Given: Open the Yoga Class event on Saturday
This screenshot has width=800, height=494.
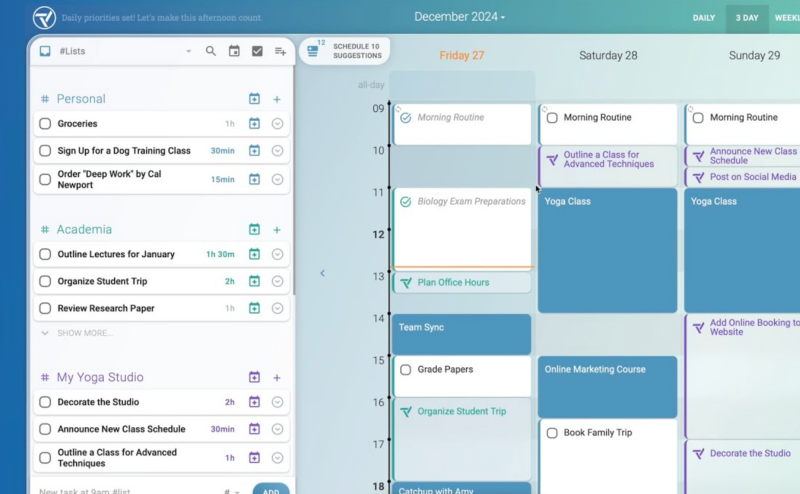Looking at the screenshot, I should 607,250.
